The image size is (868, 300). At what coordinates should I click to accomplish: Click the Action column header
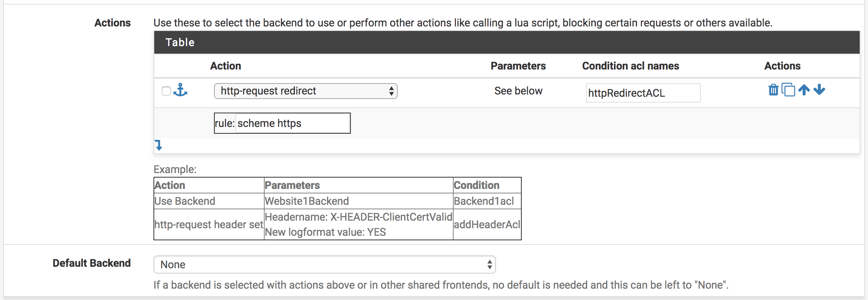225,66
